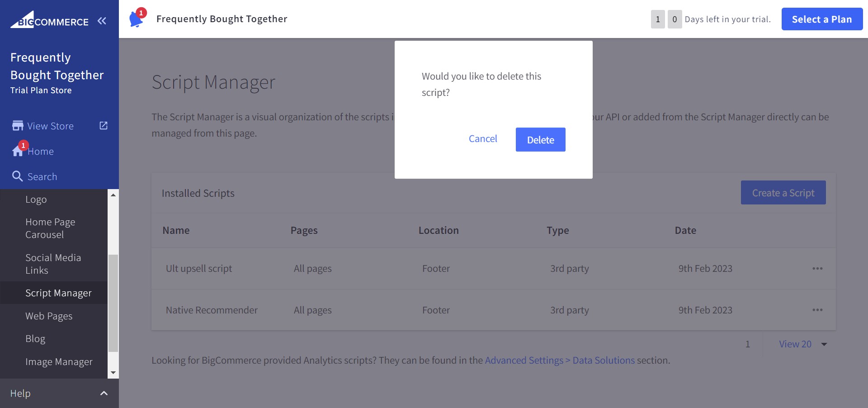Open Blog menu item
The height and width of the screenshot is (408, 868).
tap(35, 339)
